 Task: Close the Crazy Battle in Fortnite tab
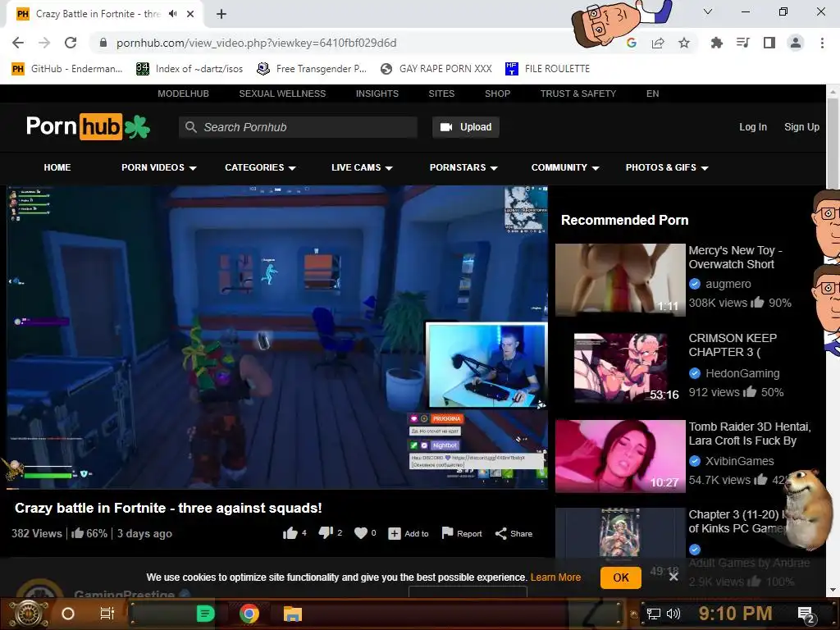tap(190, 14)
